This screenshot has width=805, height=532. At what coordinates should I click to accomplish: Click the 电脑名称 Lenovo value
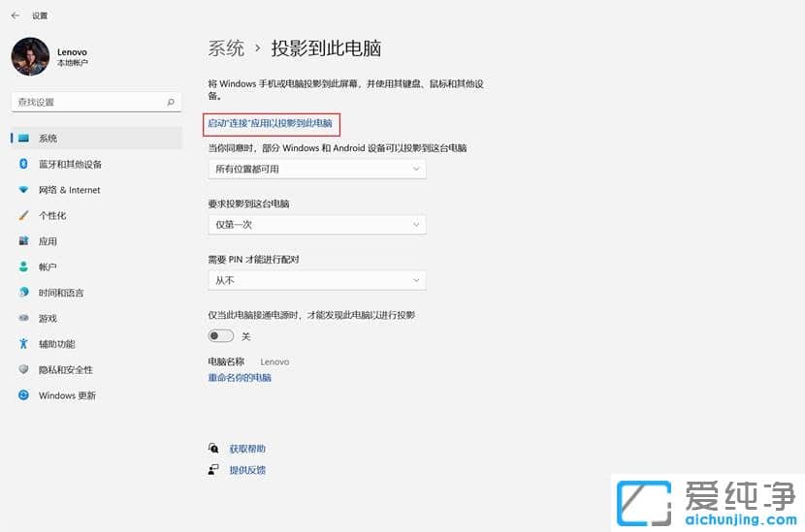tap(274, 361)
